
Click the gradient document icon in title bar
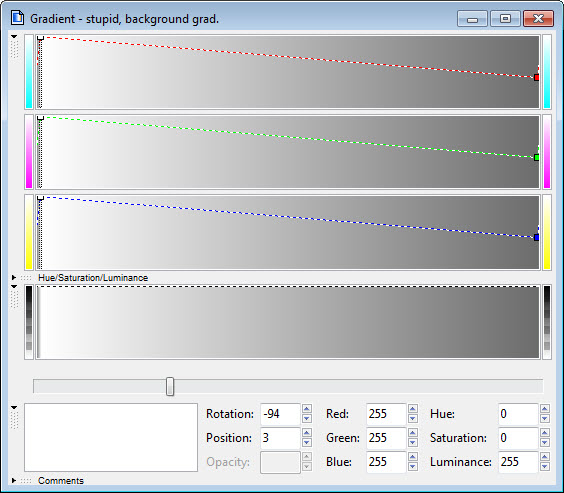pos(17,18)
